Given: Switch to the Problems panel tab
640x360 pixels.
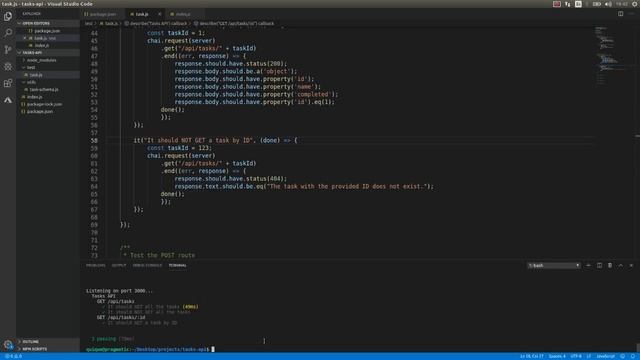Looking at the screenshot, I should (96, 265).
